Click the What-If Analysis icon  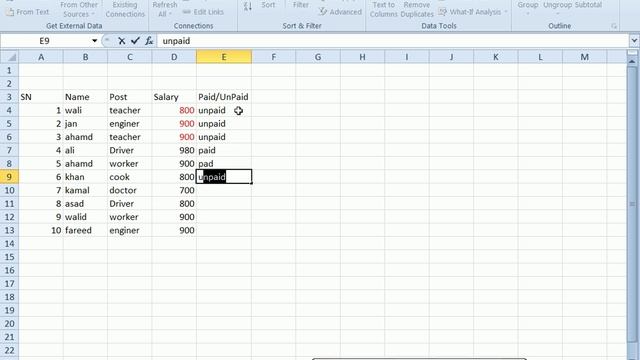(x=442, y=12)
